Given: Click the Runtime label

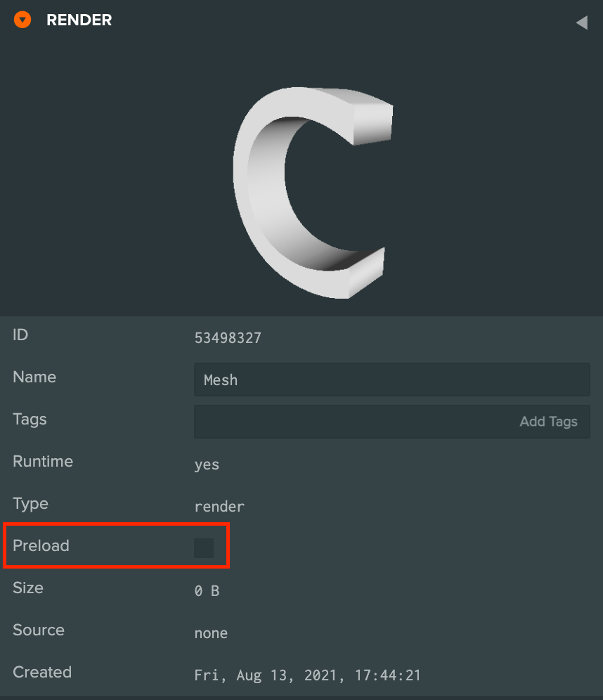Looking at the screenshot, I should (x=43, y=461).
